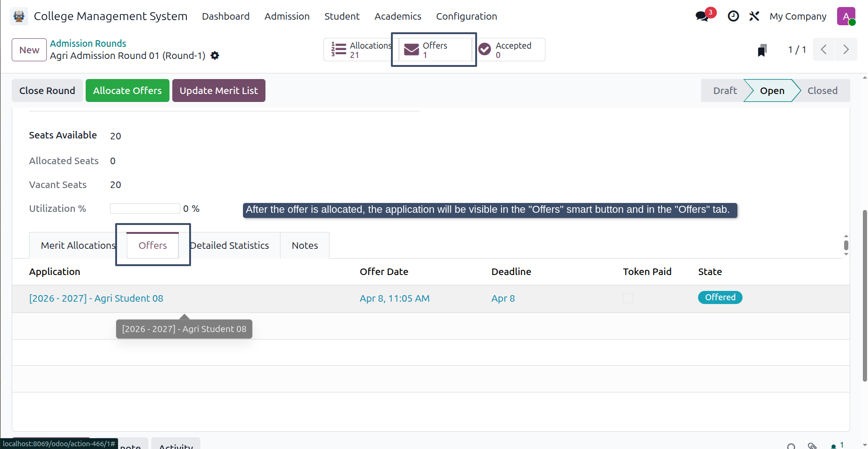Sort by the Deadline column header
The width and height of the screenshot is (868, 449).
[511, 272]
